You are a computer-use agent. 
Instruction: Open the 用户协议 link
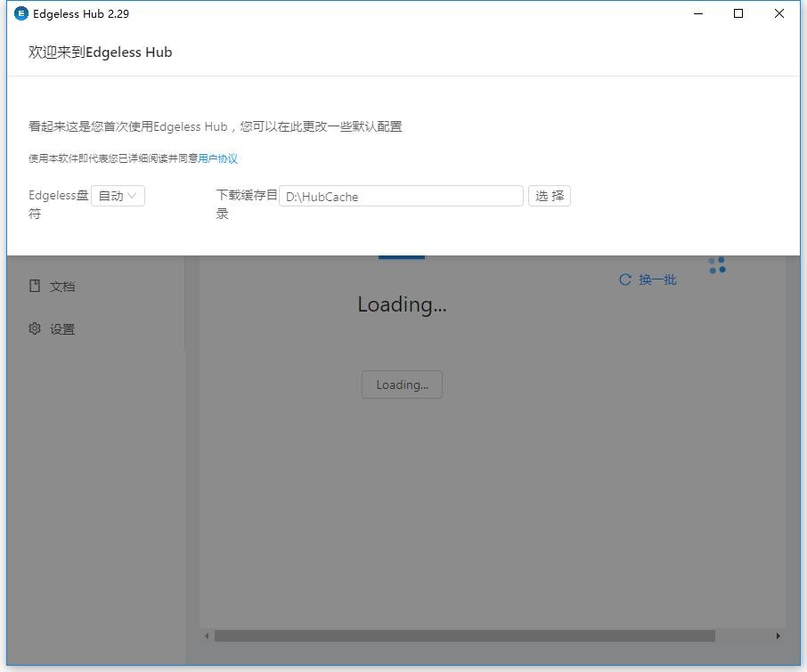coord(217,158)
